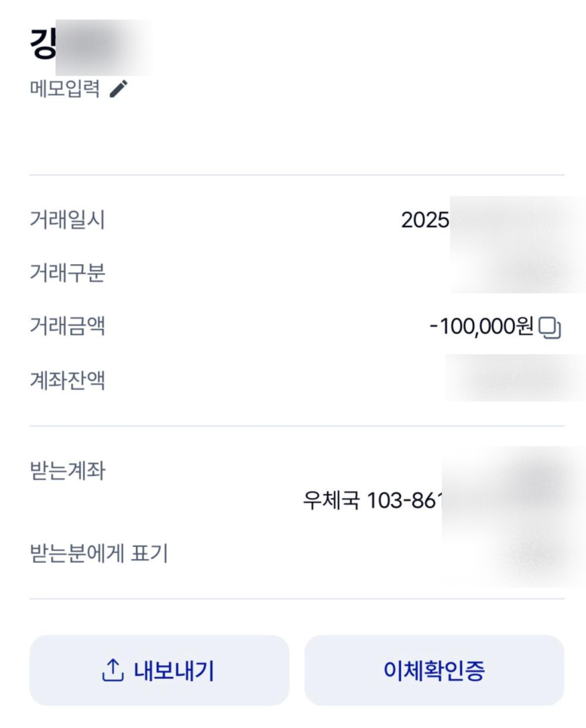Click the 우체국 103-86 account number
Screen dimensions: 586x728
373,501
